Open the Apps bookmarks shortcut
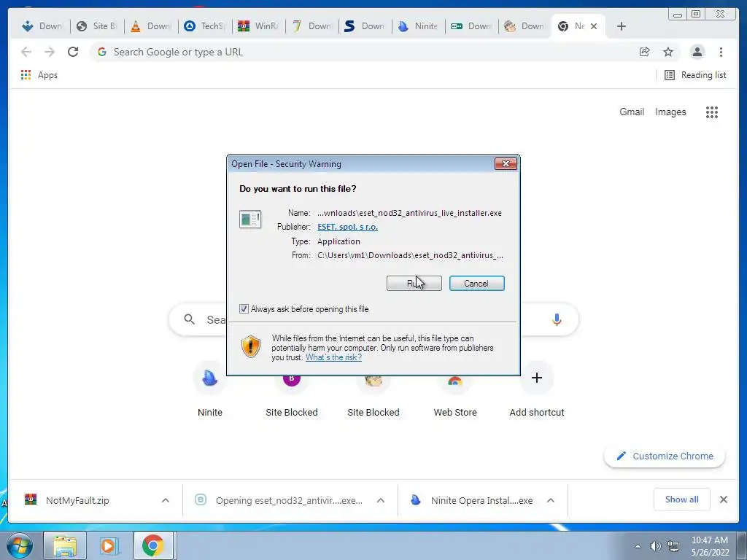This screenshot has width=747, height=560. (39, 75)
